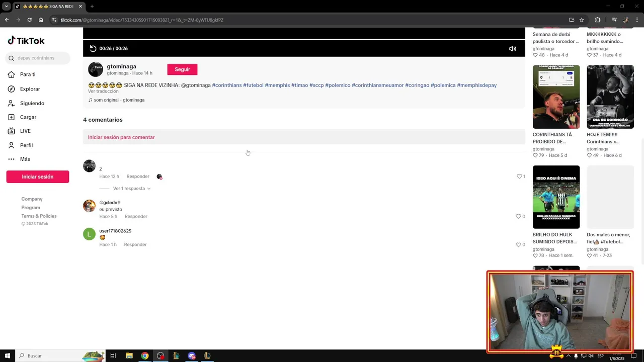The height and width of the screenshot is (362, 644).
Task: Open the Perfil page
Action: point(26,145)
